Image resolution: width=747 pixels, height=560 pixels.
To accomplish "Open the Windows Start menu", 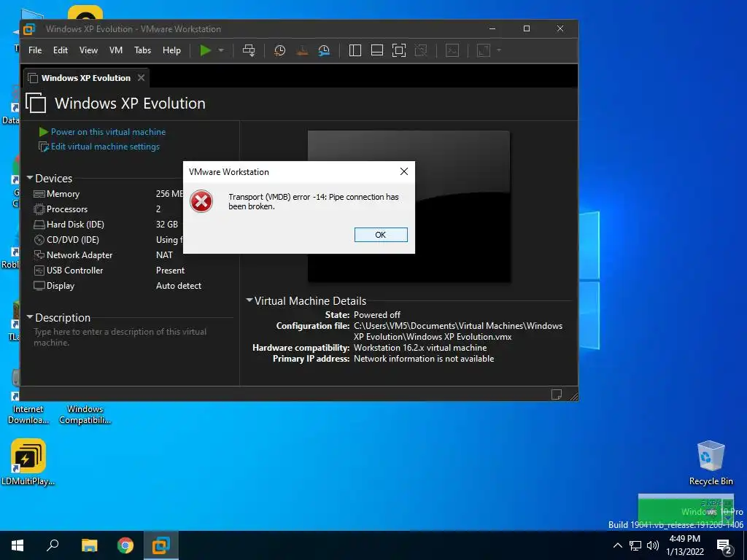I will pos(18,545).
